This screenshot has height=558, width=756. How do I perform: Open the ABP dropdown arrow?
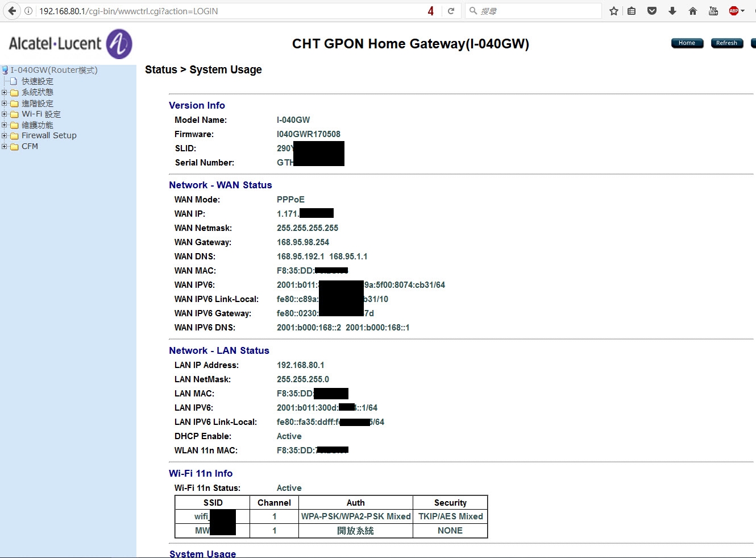[742, 11]
